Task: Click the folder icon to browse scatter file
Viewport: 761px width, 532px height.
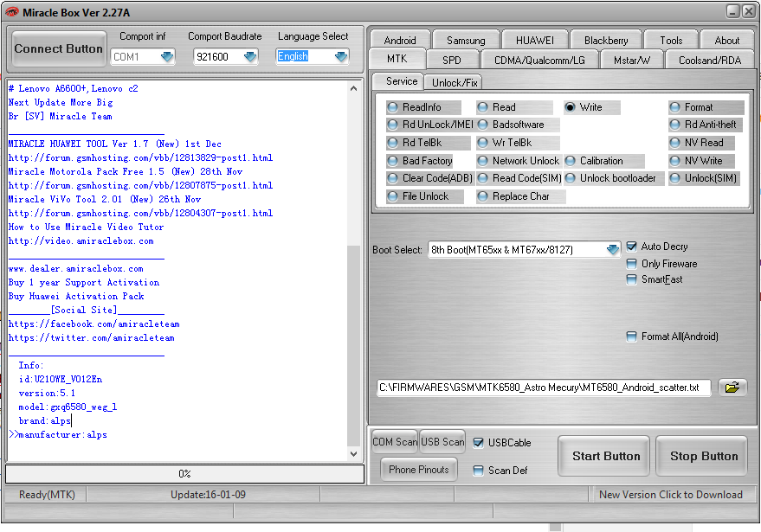Action: (732, 387)
